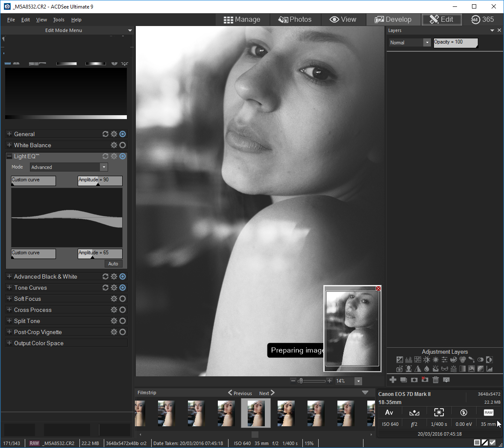Add the eyedropper adjustment layer
Viewport: 504px width, 448px height.
(x=472, y=360)
